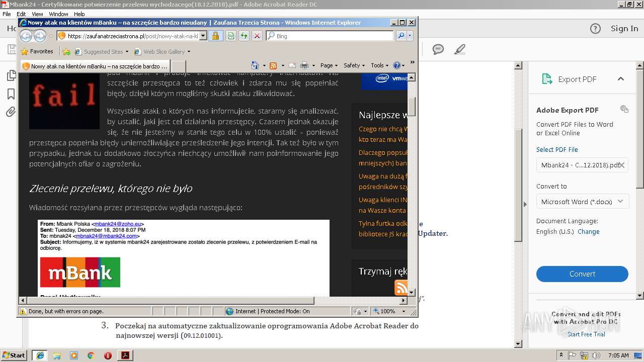Collapse the Acrobat right tools pane arrow
Image resolution: width=644 pixels, height=362 pixels.
click(525, 204)
